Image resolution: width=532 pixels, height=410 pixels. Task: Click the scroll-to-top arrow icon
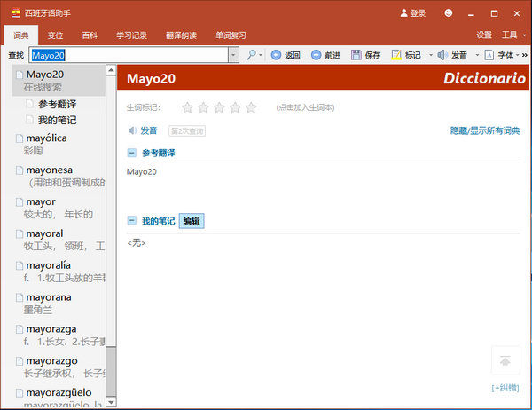click(505, 360)
